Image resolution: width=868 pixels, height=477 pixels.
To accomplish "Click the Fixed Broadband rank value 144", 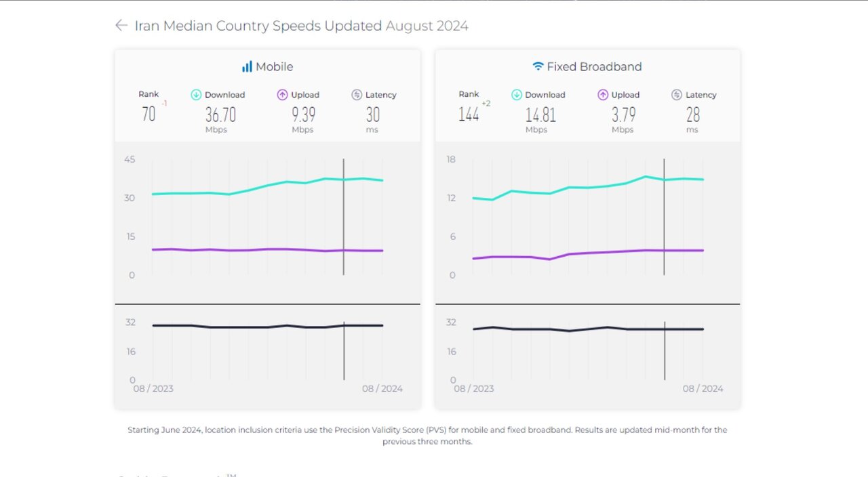I will [469, 114].
